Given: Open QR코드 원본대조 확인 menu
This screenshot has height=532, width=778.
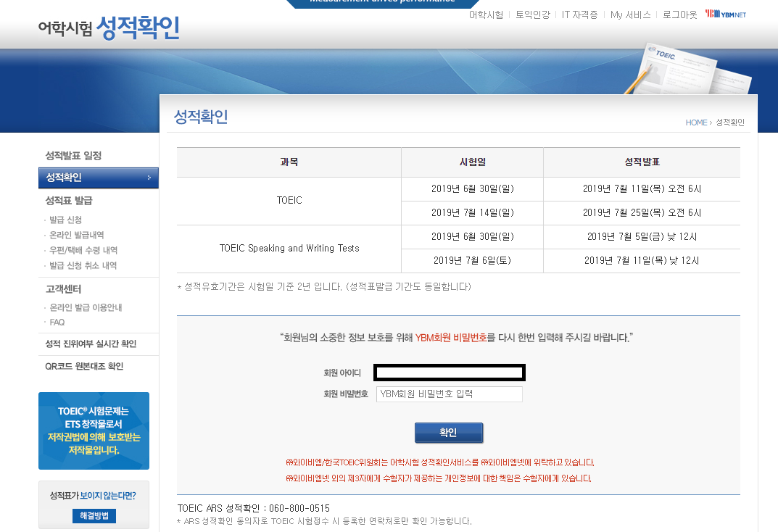Looking at the screenshot, I should [x=84, y=367].
